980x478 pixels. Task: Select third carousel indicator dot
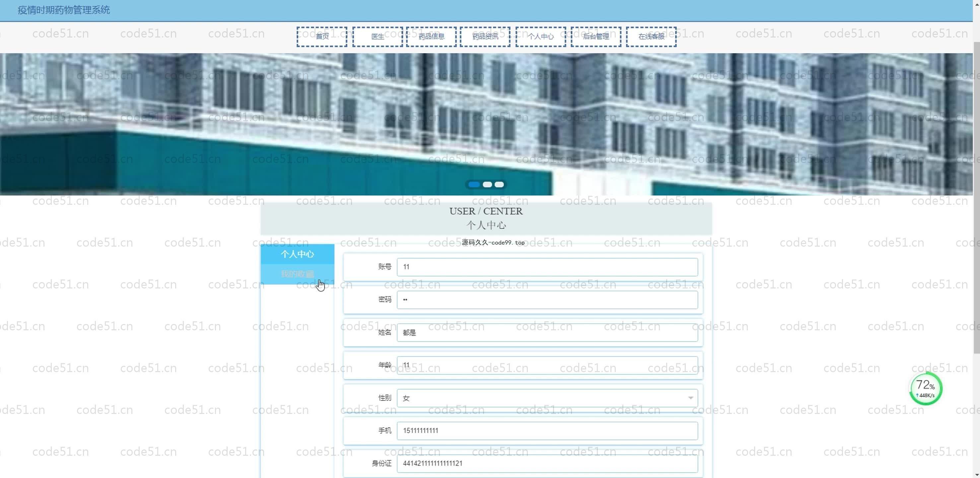click(499, 185)
